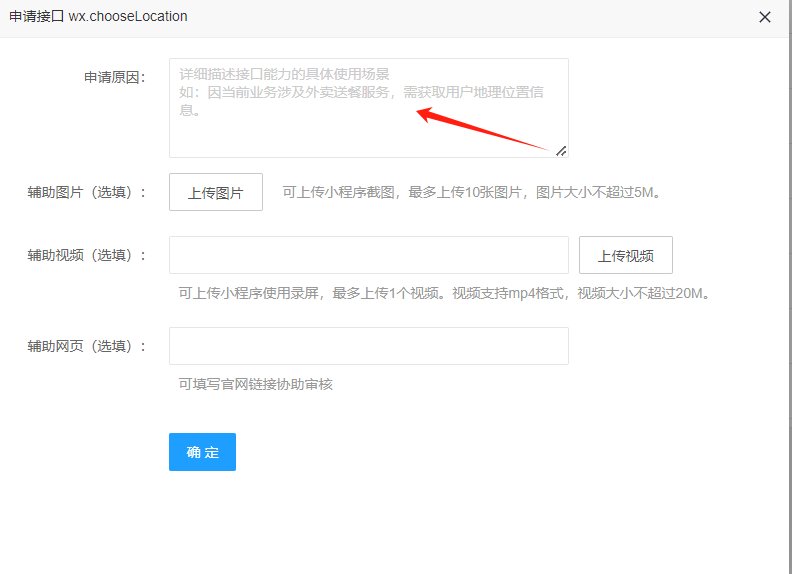Click the 申请接口 title text

point(36,17)
